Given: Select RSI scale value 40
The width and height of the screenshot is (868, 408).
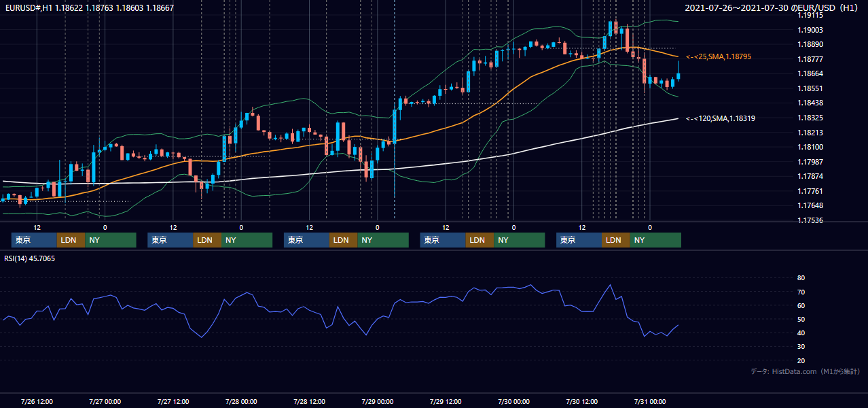Looking at the screenshot, I should [801, 333].
